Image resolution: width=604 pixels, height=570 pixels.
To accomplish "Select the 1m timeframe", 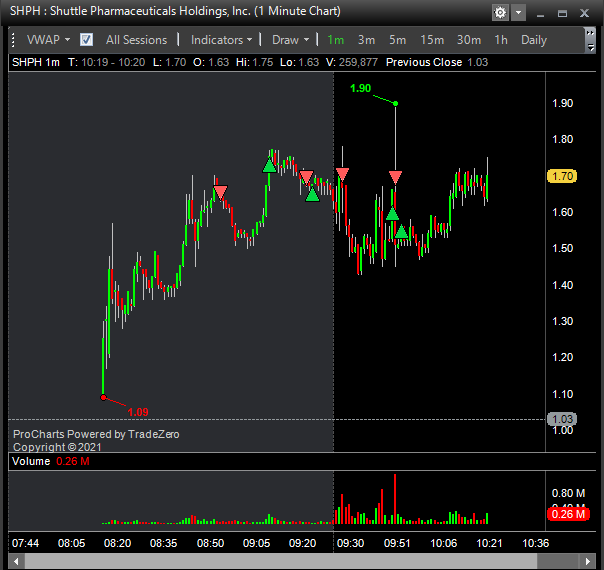I will coord(336,40).
